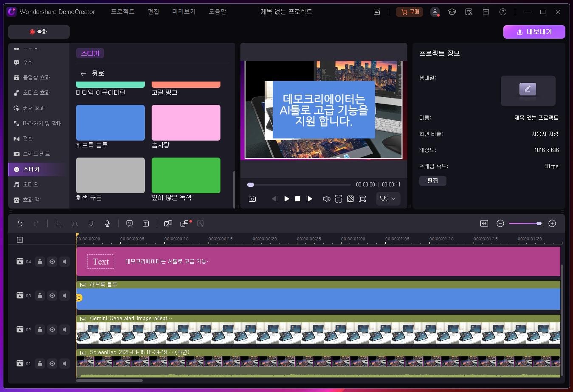573x392 pixels.
Task: Insert text using the T toolbar icon
Action: click(146, 223)
